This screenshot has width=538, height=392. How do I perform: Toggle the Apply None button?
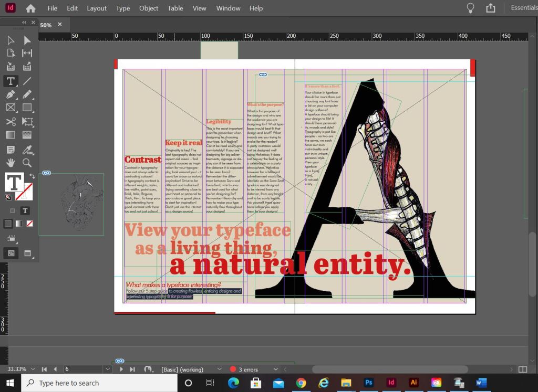pyautogui.click(x=30, y=224)
